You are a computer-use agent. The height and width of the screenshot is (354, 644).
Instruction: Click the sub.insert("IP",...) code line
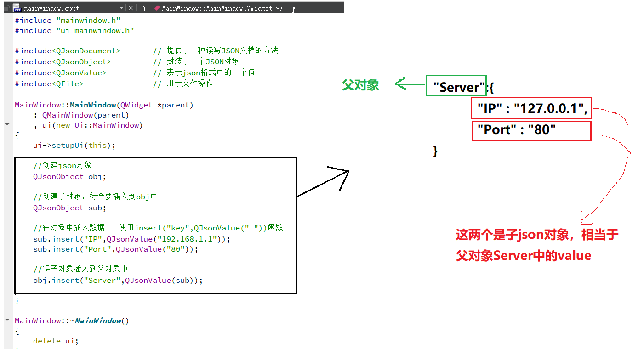[131, 239]
